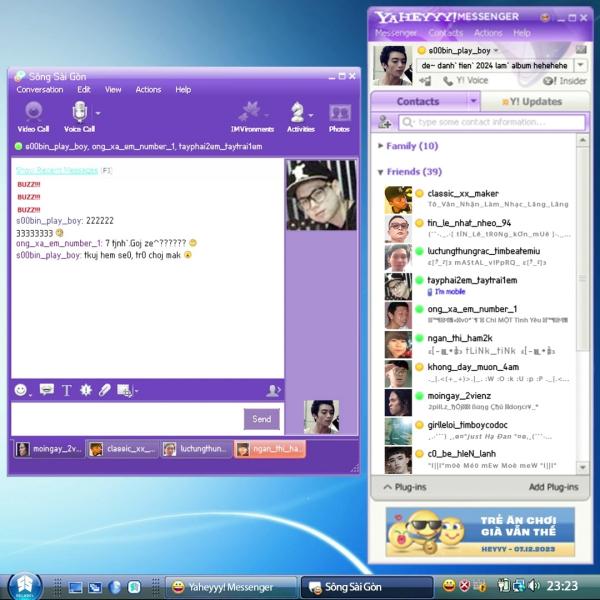Click the contact's display picture in chat
Viewport: 600px width, 600px height.
point(321,195)
